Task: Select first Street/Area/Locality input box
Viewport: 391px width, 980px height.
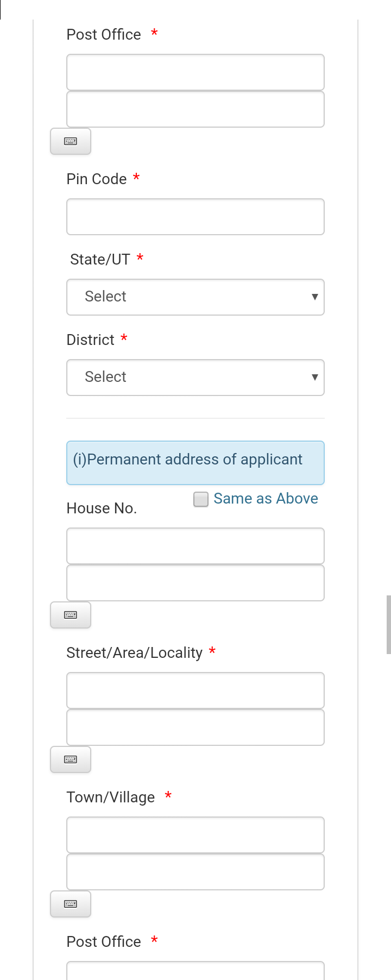Action: [x=195, y=690]
